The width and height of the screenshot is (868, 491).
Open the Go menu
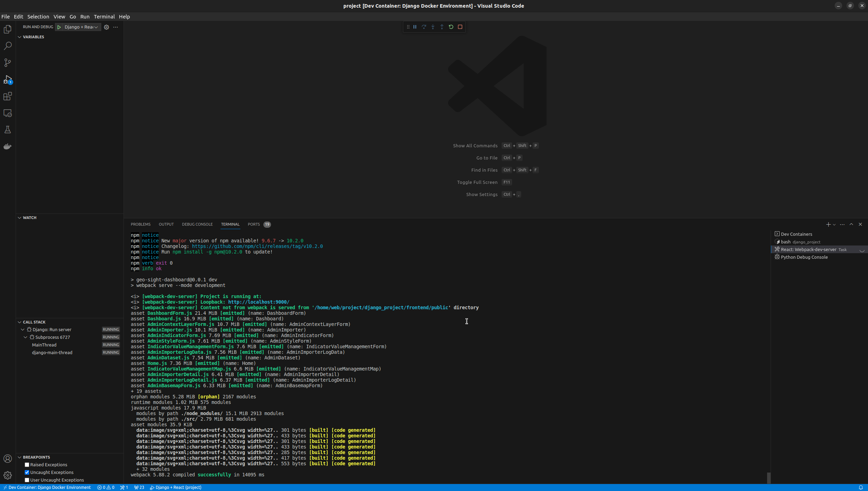(73, 17)
